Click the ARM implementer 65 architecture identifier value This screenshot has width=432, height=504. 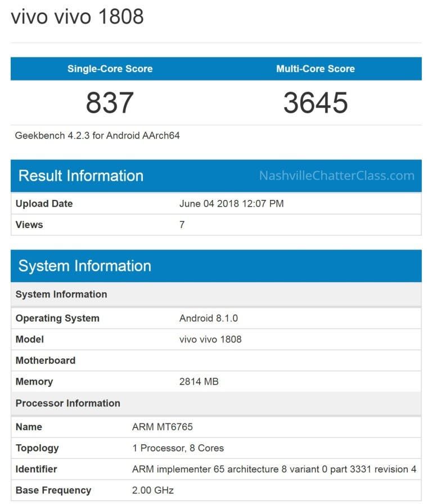[x=274, y=469]
